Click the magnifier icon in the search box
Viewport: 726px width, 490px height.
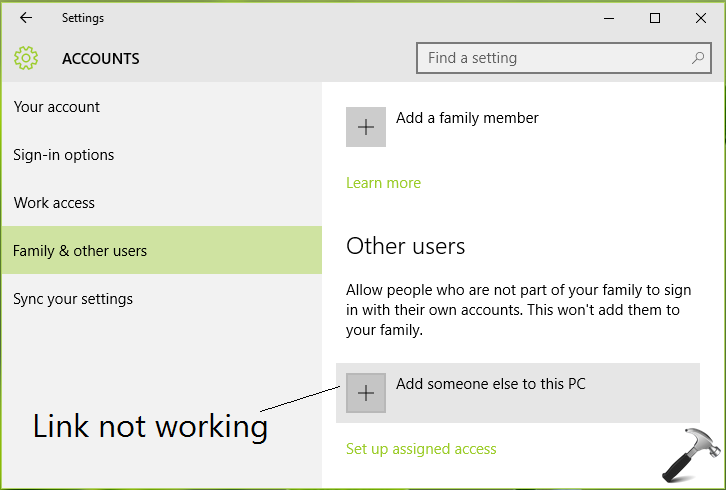coord(698,58)
